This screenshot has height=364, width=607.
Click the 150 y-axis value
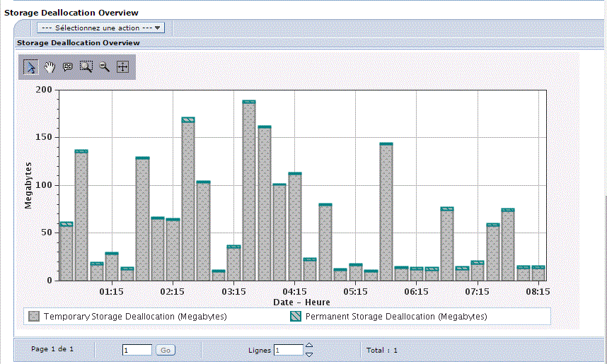(44, 137)
